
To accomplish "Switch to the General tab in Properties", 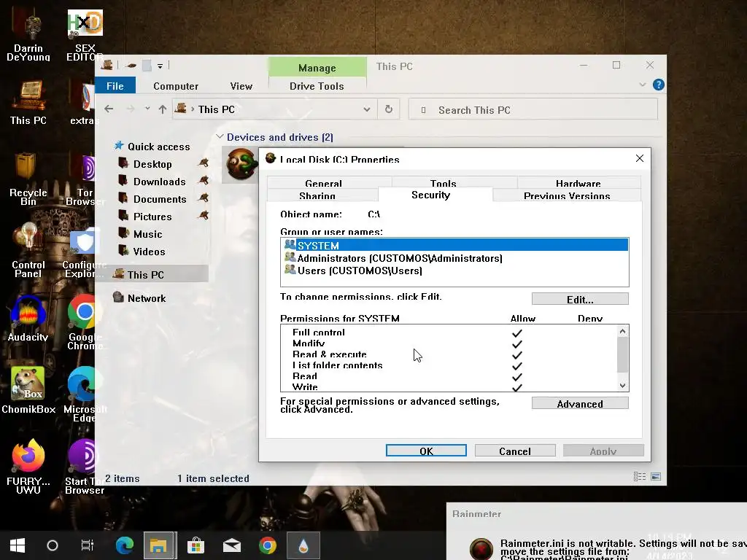I will 323,183.
